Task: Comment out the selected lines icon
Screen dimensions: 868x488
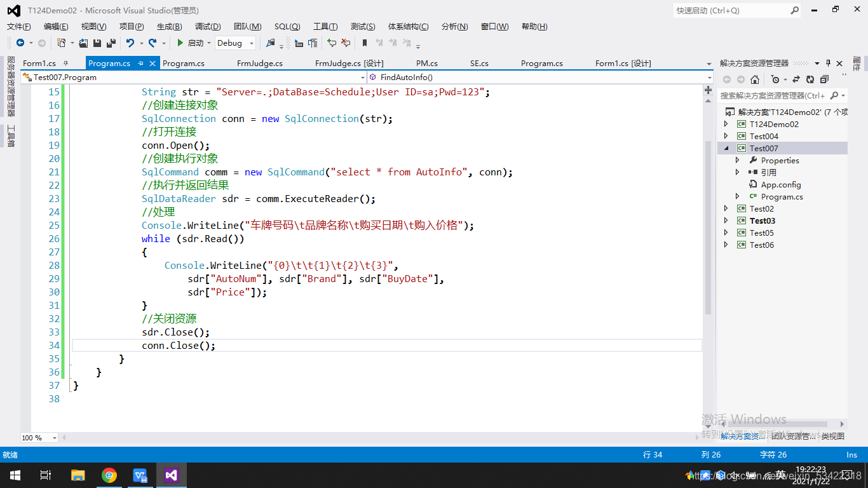Action: click(332, 43)
